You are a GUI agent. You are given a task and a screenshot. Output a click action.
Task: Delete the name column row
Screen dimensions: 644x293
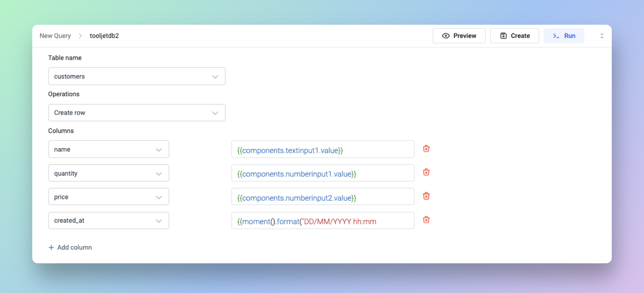click(426, 149)
